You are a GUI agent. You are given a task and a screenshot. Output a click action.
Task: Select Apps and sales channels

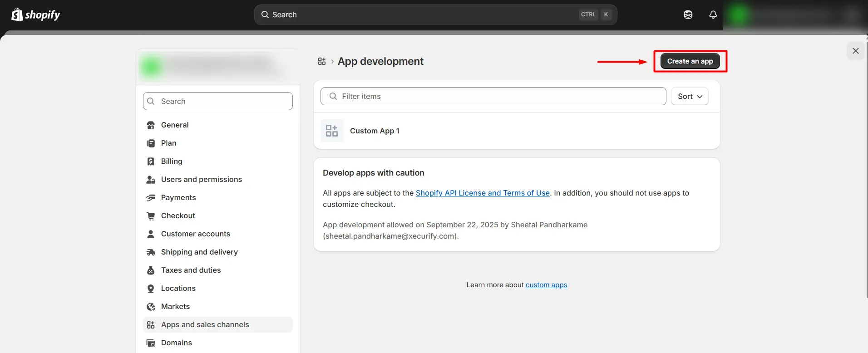coord(218,324)
